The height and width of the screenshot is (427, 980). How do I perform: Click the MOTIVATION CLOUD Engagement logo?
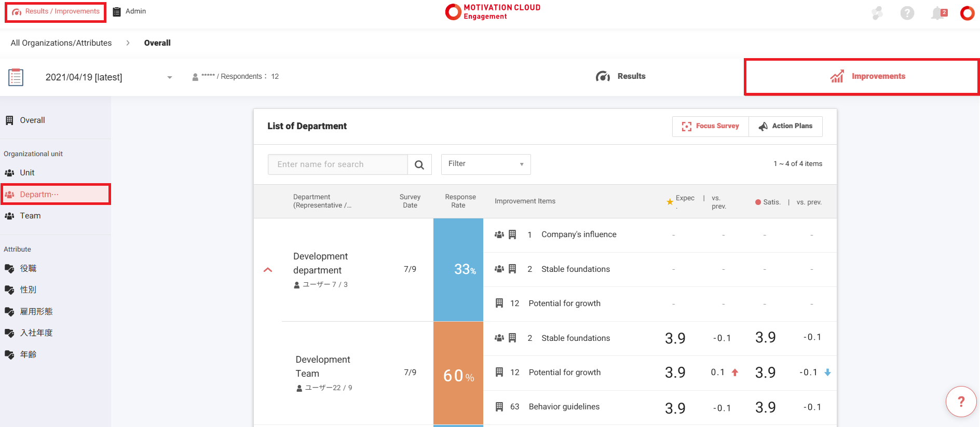click(492, 12)
